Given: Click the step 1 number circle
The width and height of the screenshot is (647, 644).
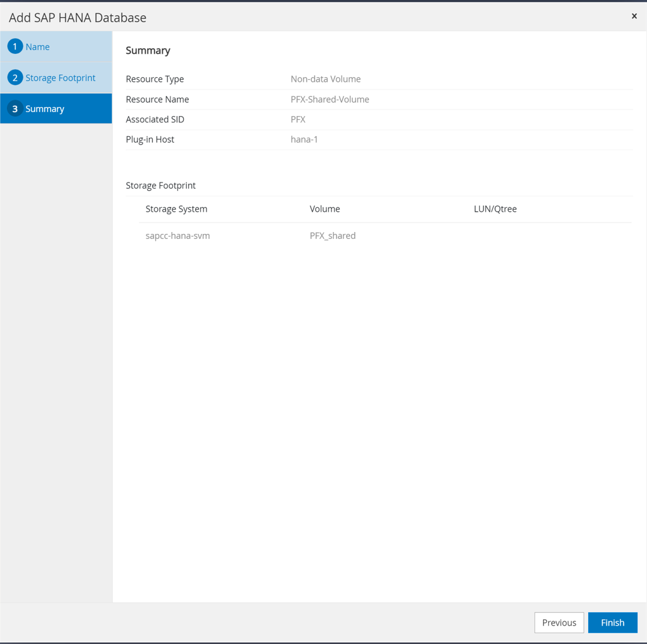Looking at the screenshot, I should (x=15, y=46).
